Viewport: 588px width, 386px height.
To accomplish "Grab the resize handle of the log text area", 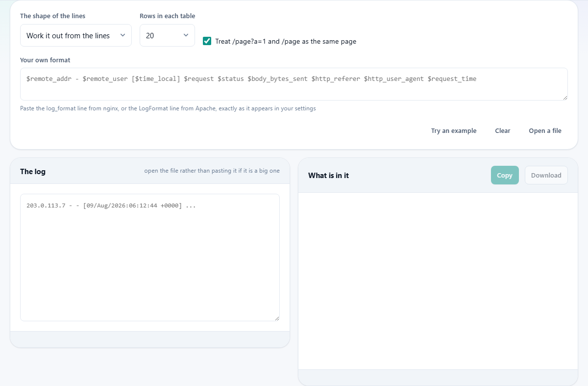I will (276, 318).
